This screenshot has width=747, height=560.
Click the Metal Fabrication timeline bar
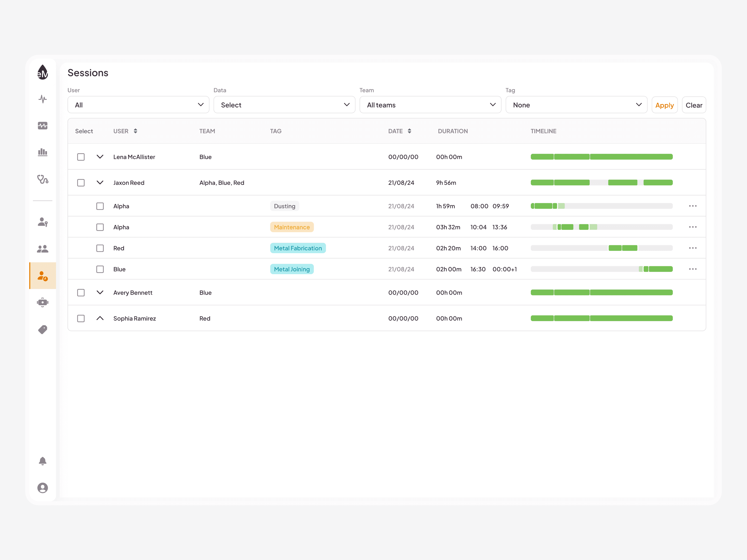click(x=602, y=248)
